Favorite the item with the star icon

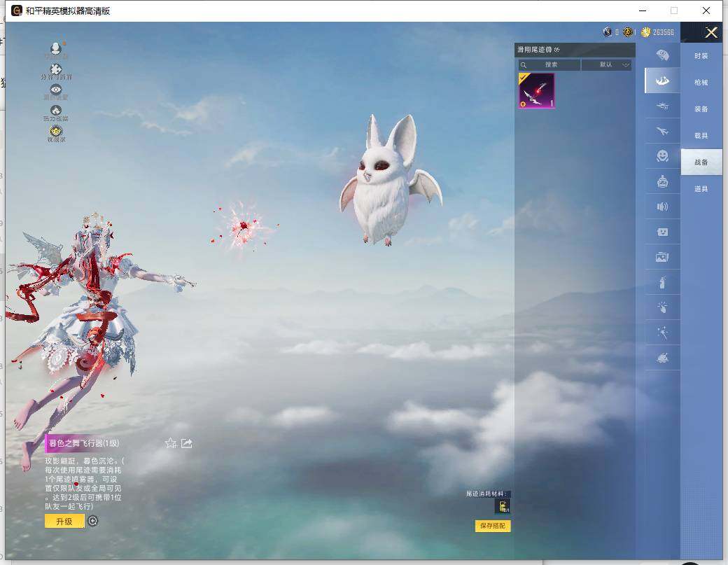pos(171,443)
